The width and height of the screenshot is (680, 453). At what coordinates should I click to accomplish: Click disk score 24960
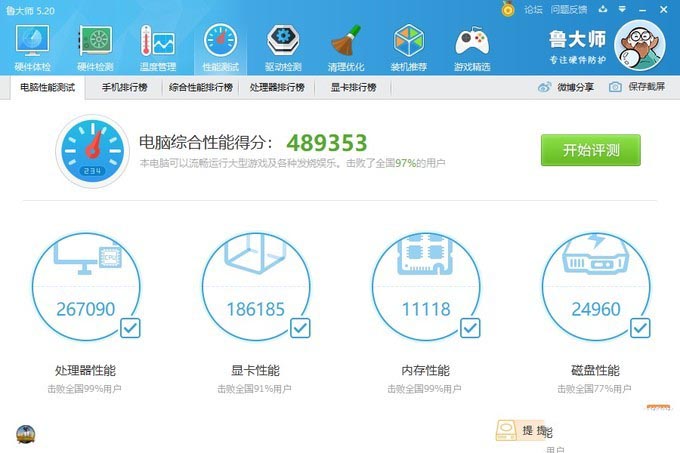coord(596,309)
